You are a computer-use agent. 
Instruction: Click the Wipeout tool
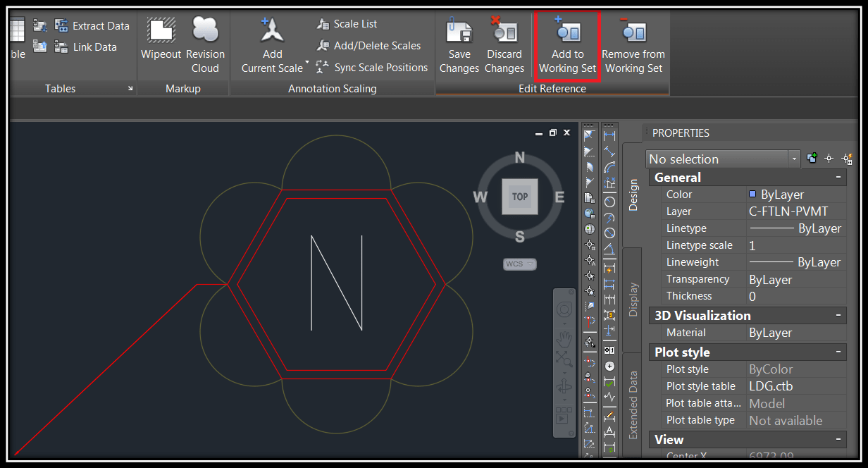161,39
